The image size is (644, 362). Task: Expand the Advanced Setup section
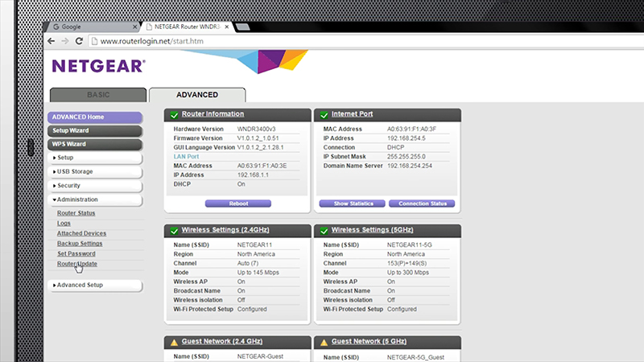(95, 285)
